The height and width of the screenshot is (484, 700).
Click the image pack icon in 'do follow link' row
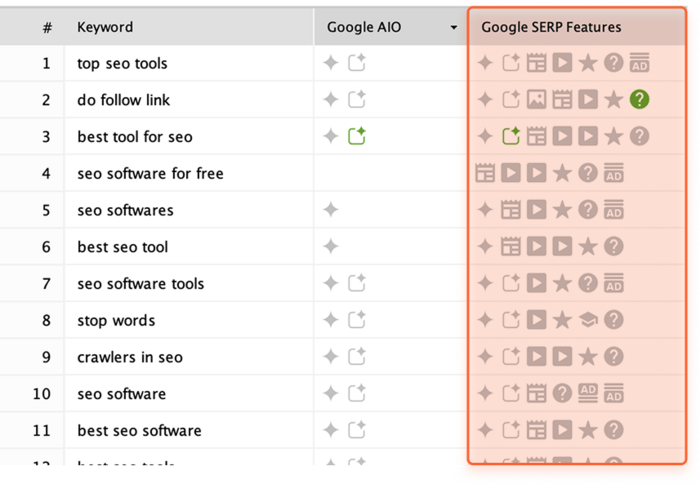click(536, 100)
